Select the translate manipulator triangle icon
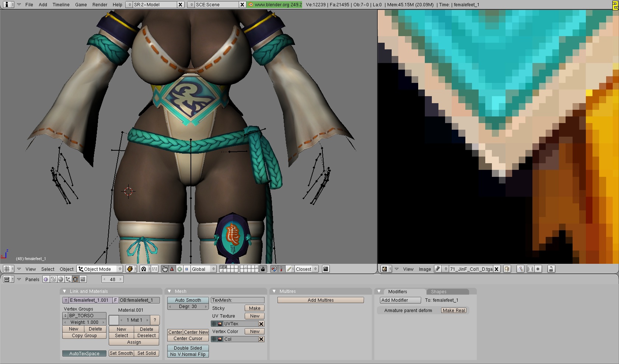Image resolution: width=619 pixels, height=364 pixels. [x=172, y=269]
